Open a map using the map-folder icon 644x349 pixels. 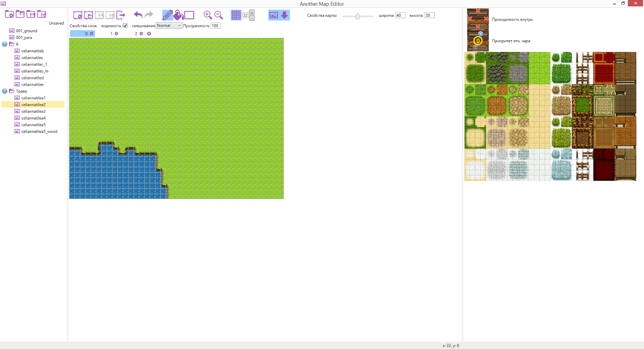[89, 15]
